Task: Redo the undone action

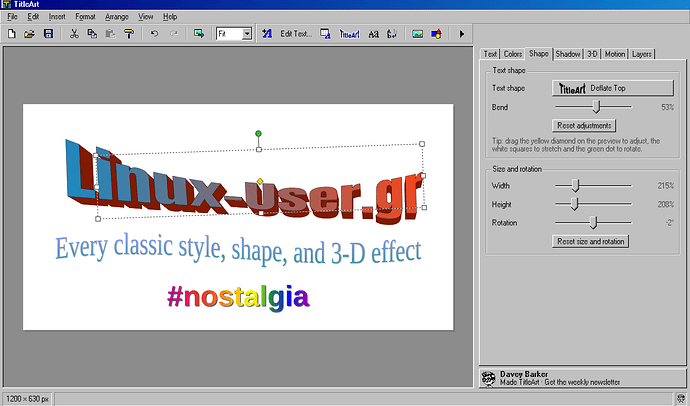Action: 174,34
